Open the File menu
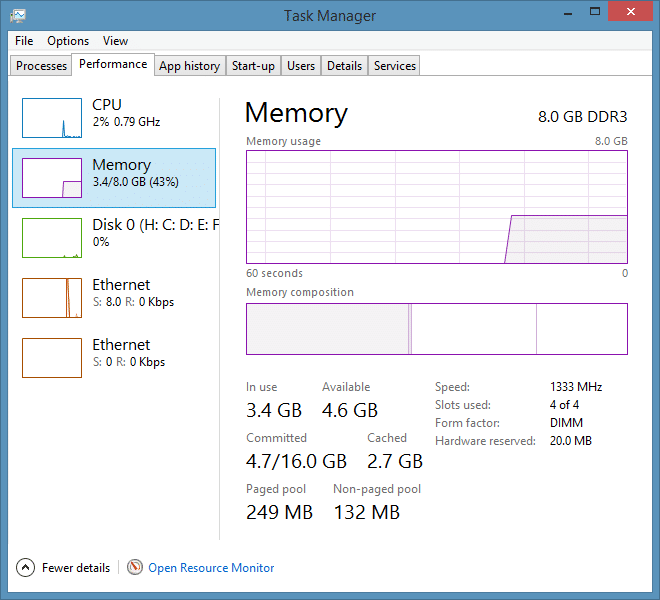The height and width of the screenshot is (600, 660). coord(24,41)
